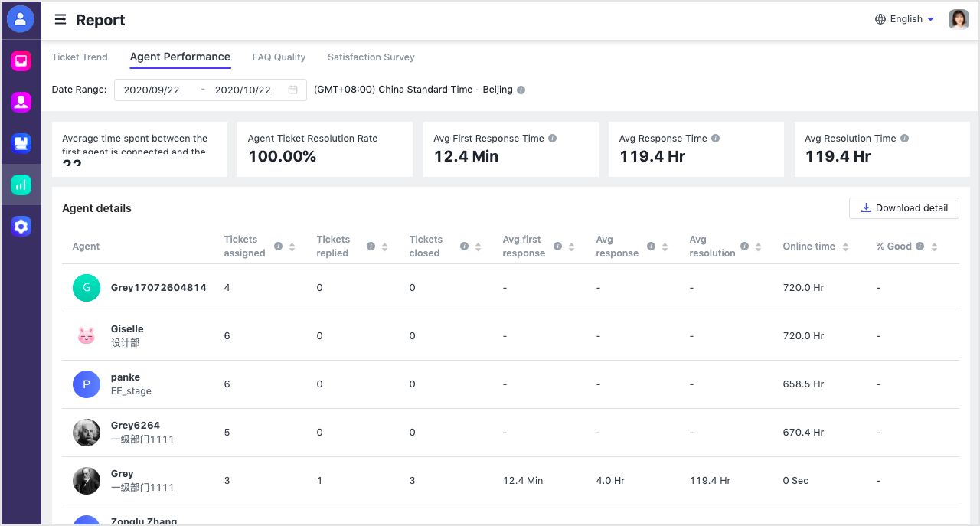Screen dimensions: 980x526
Task: Click Giselle's avatar in the agent table
Action: [x=87, y=335]
